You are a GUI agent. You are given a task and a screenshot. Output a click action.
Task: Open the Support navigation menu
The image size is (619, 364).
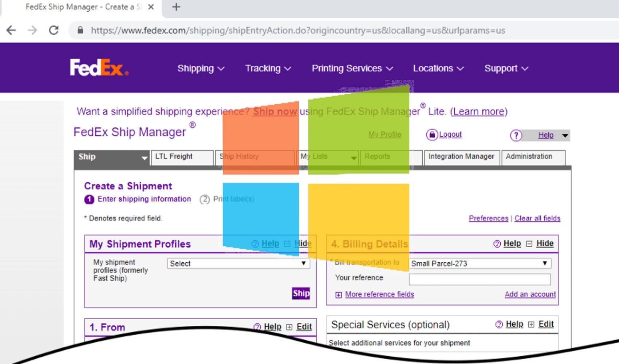[506, 68]
